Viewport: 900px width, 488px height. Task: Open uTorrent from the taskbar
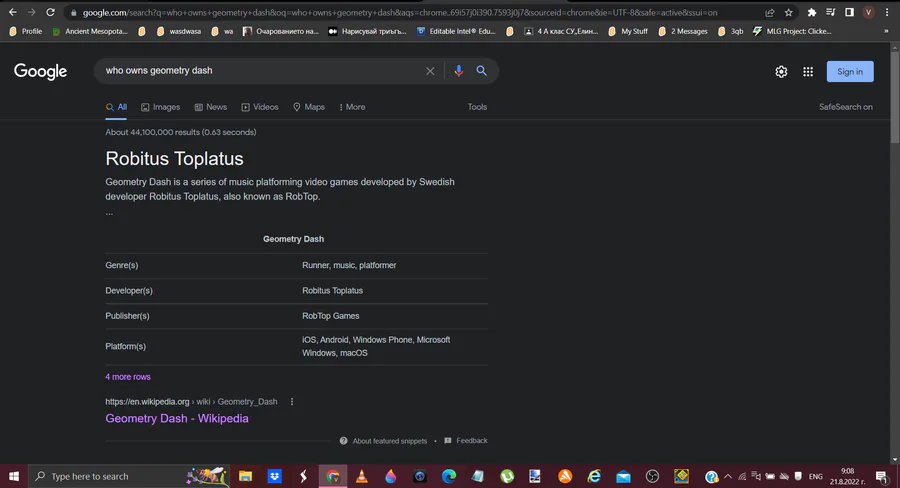507,476
